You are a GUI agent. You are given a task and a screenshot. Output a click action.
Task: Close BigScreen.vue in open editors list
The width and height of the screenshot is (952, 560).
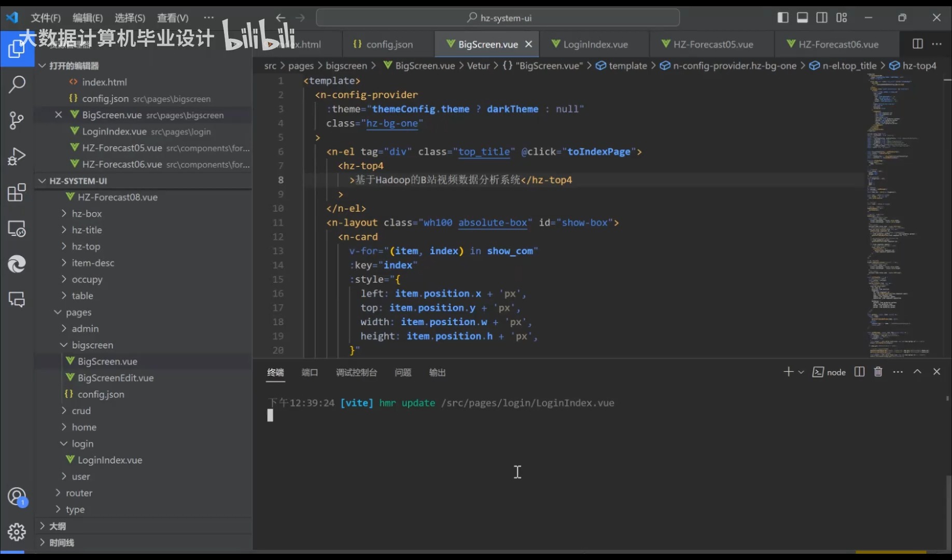(59, 115)
